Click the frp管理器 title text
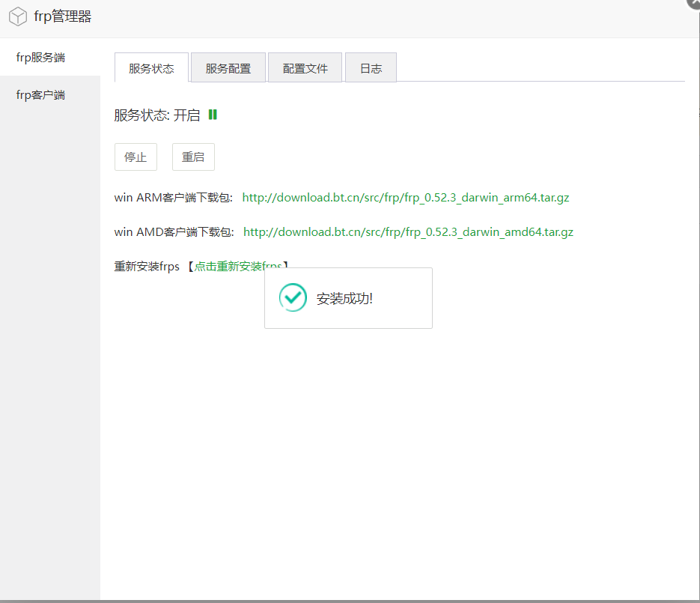The image size is (700, 603). tap(63, 16)
